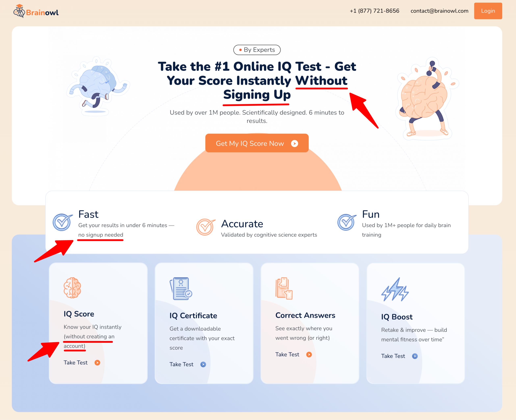Open the Login button
The image size is (516, 420).
click(488, 11)
